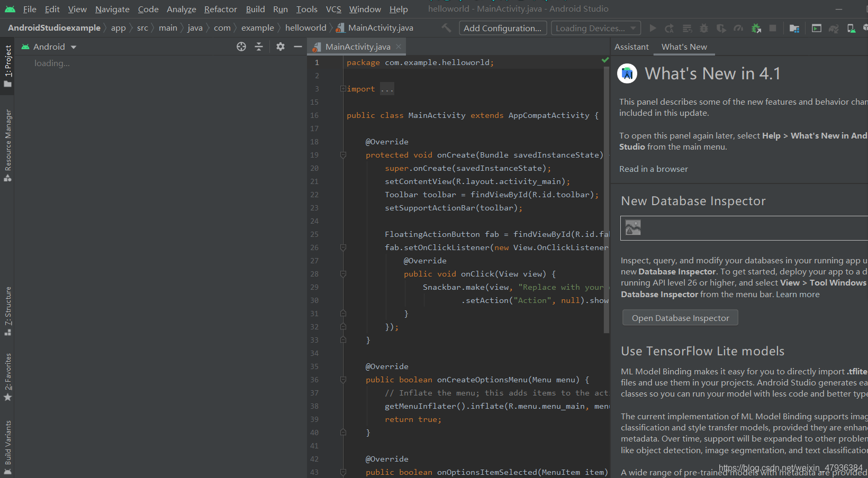Click the Select Opened File target icon
This screenshot has height=478, width=868.
coord(241,47)
